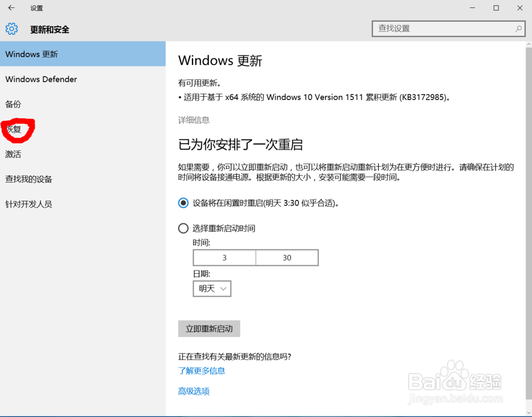Select Windows 更新 in sidebar
532x417 pixels.
click(83, 54)
